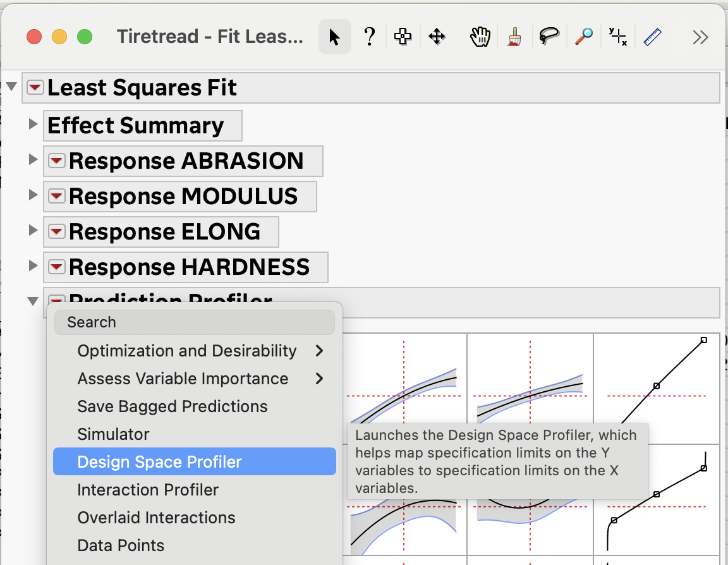Activate the question mark help tool
Image resolution: width=728 pixels, height=565 pixels.
370,37
